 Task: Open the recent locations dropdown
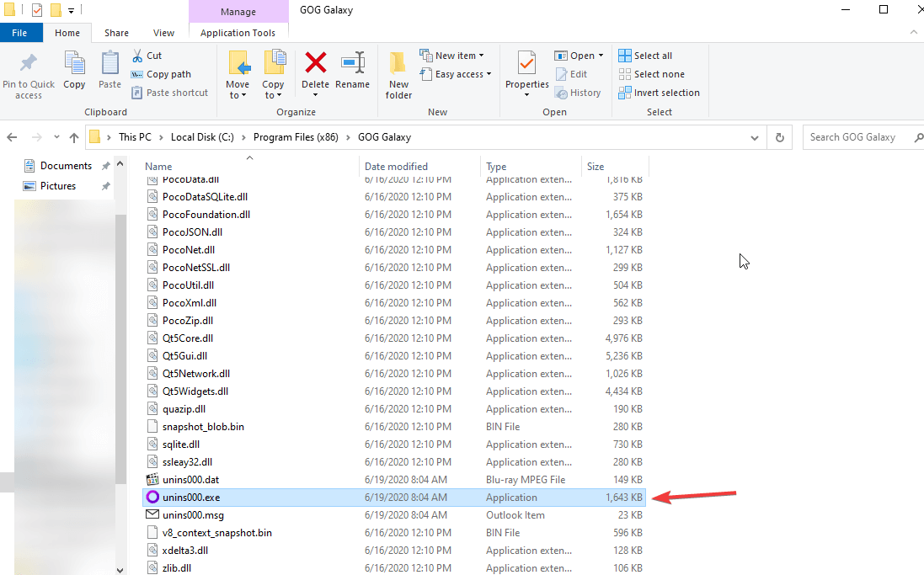point(56,137)
